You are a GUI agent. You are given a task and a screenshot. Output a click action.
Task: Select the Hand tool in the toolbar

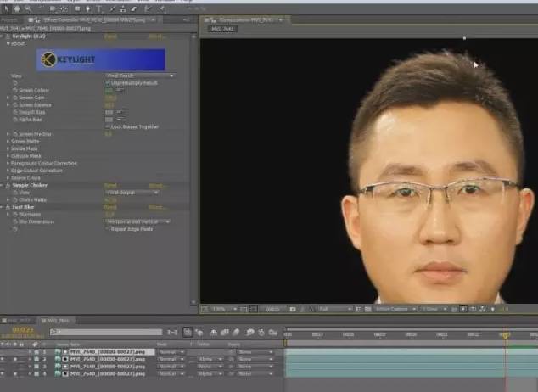[17, 9]
